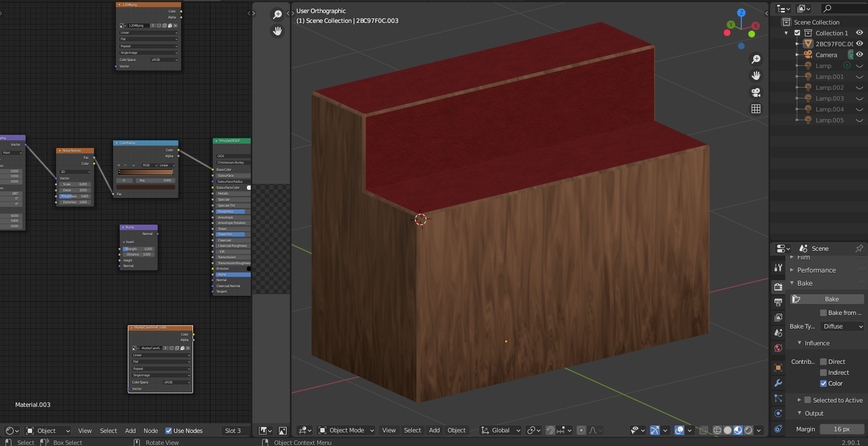Enable the Direct contribution checkbox

823,362
